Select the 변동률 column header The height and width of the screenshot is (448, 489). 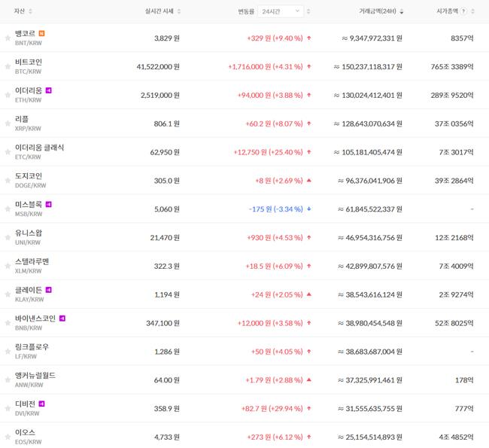[x=245, y=11]
